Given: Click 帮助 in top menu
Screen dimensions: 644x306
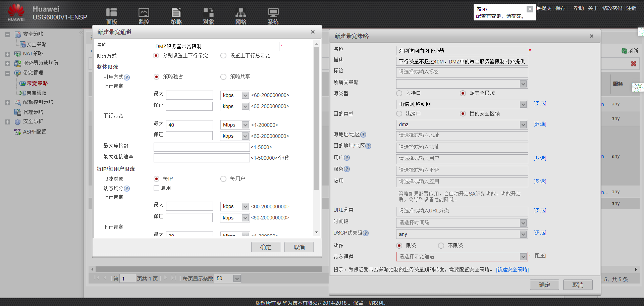Looking at the screenshot, I should pos(579,8).
